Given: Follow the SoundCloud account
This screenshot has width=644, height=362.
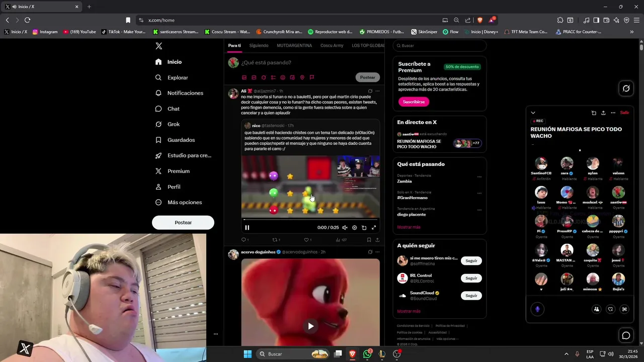Looking at the screenshot, I should 471,296.
